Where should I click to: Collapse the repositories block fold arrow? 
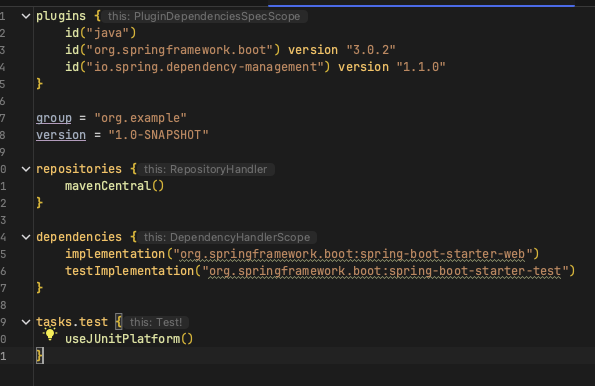pos(26,169)
